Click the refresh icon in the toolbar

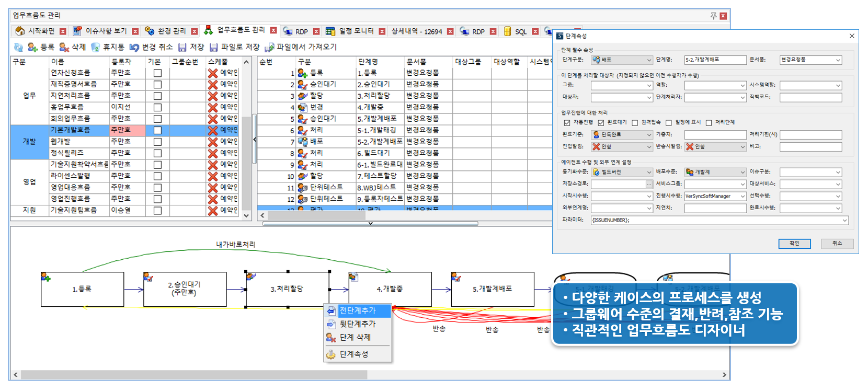point(18,47)
